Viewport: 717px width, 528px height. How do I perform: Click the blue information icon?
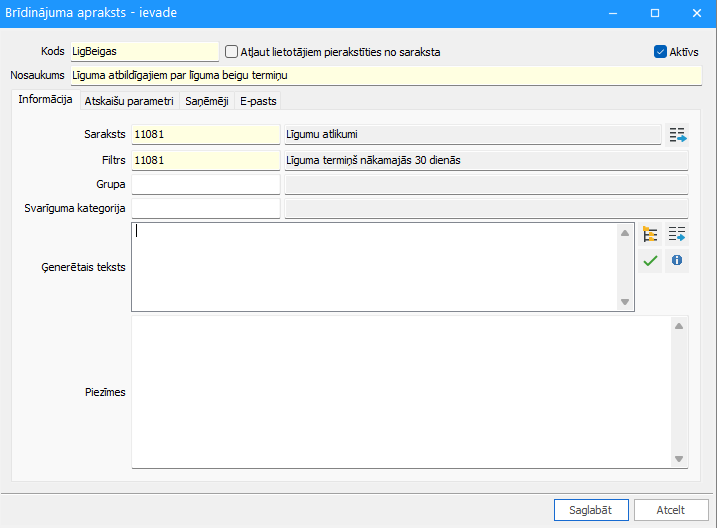click(x=677, y=261)
